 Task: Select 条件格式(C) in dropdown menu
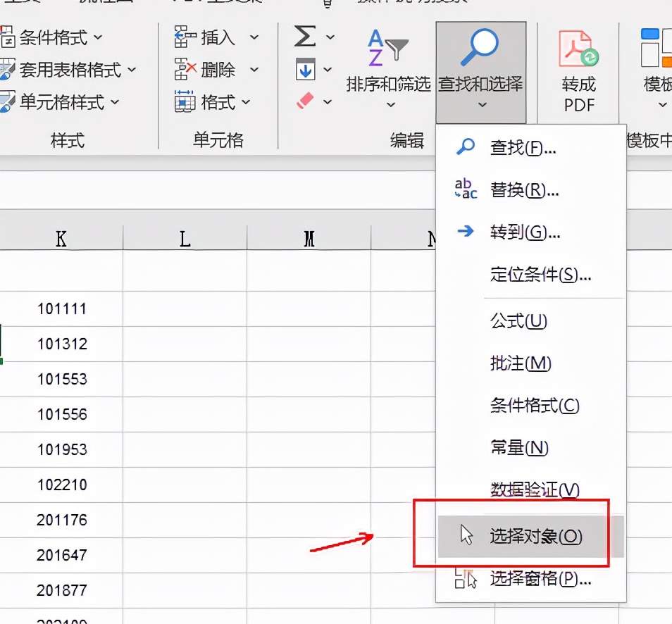click(530, 405)
